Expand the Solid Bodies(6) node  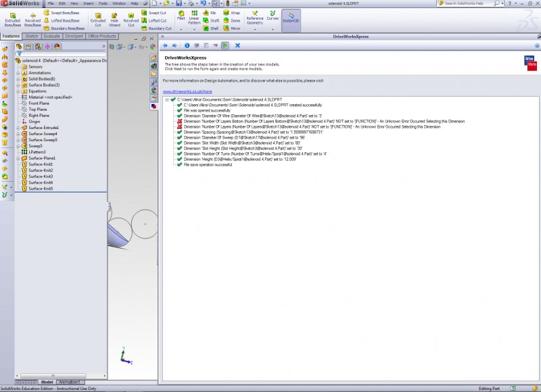point(18,79)
